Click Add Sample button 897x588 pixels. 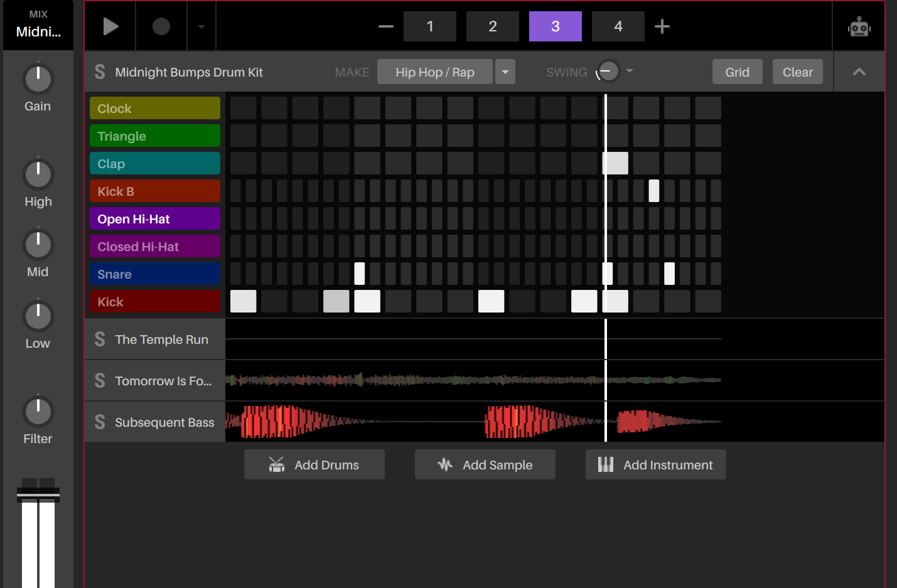485,464
